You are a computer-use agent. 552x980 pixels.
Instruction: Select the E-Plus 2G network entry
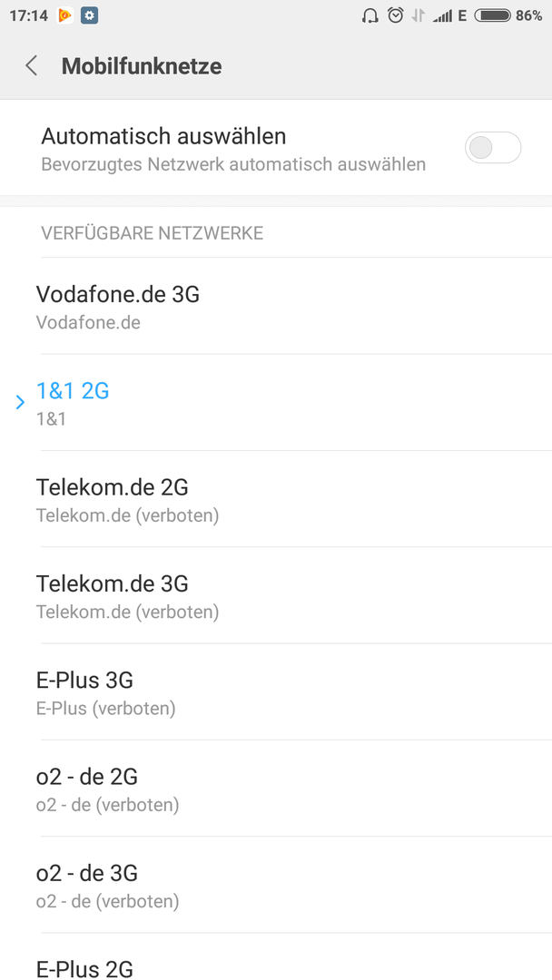[x=276, y=957]
